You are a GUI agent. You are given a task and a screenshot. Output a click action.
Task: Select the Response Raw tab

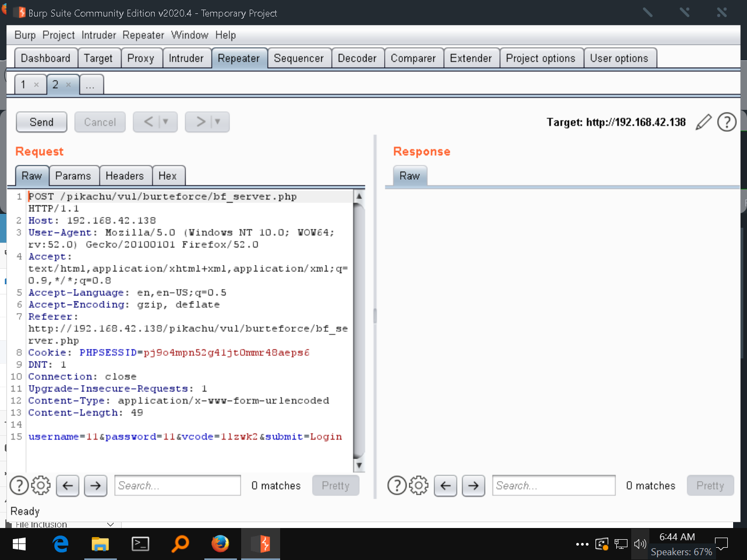point(410,176)
